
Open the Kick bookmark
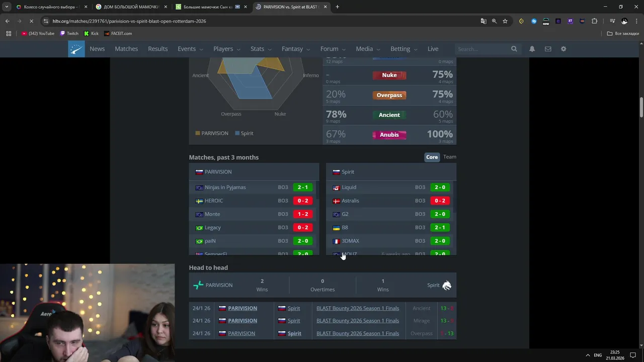[91, 34]
